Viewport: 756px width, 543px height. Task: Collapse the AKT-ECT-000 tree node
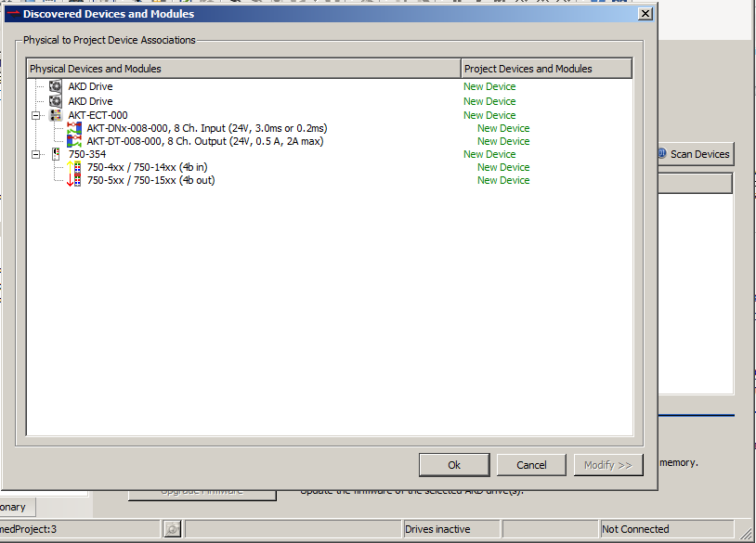point(35,116)
